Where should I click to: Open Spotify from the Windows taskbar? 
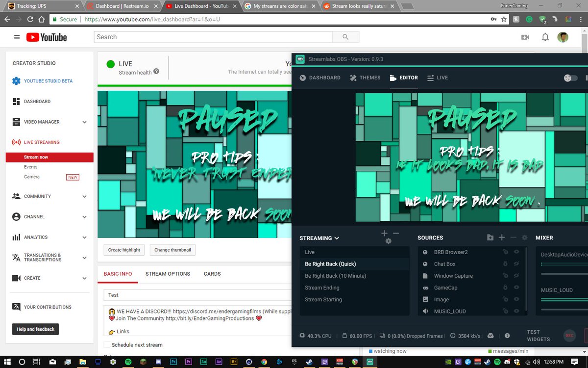click(x=128, y=362)
